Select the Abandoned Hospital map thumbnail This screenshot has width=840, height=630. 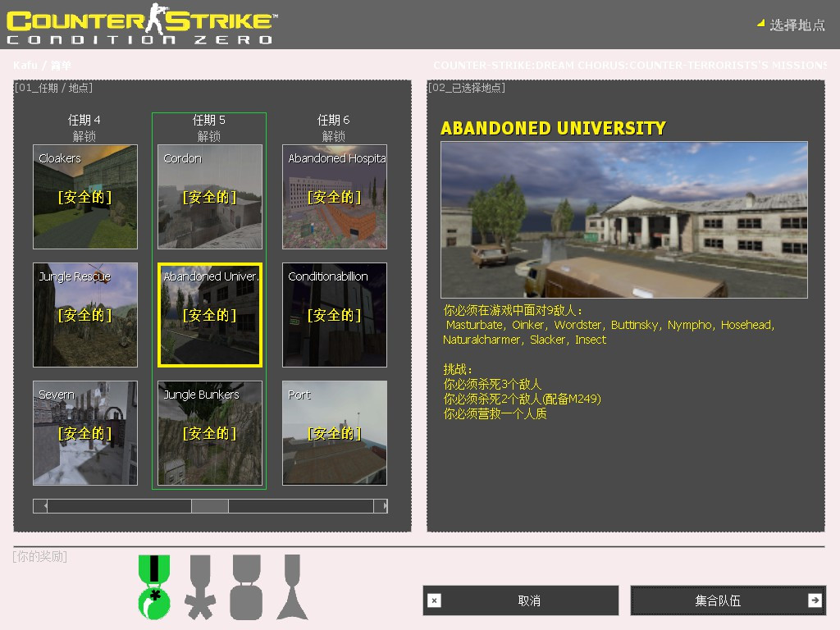335,197
